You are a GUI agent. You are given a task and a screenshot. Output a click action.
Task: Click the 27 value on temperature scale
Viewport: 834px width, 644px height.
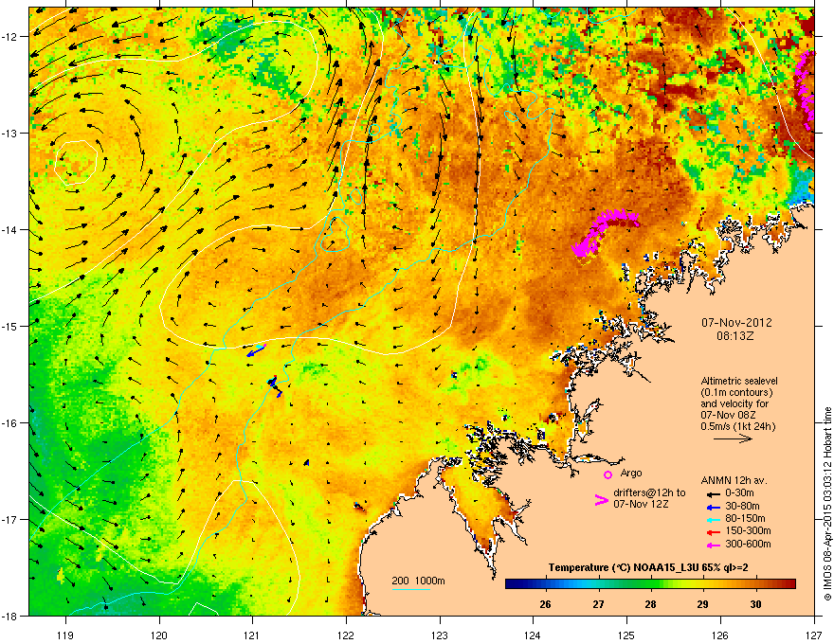coord(599,604)
